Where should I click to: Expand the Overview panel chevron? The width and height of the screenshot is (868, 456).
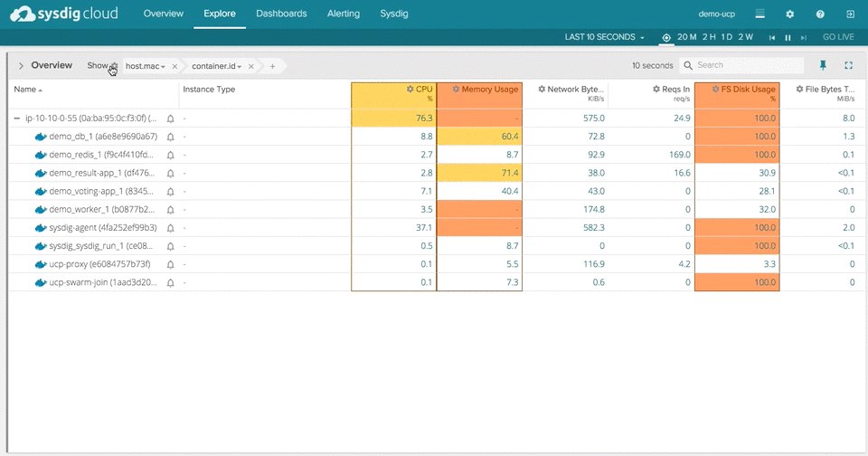pyautogui.click(x=21, y=65)
